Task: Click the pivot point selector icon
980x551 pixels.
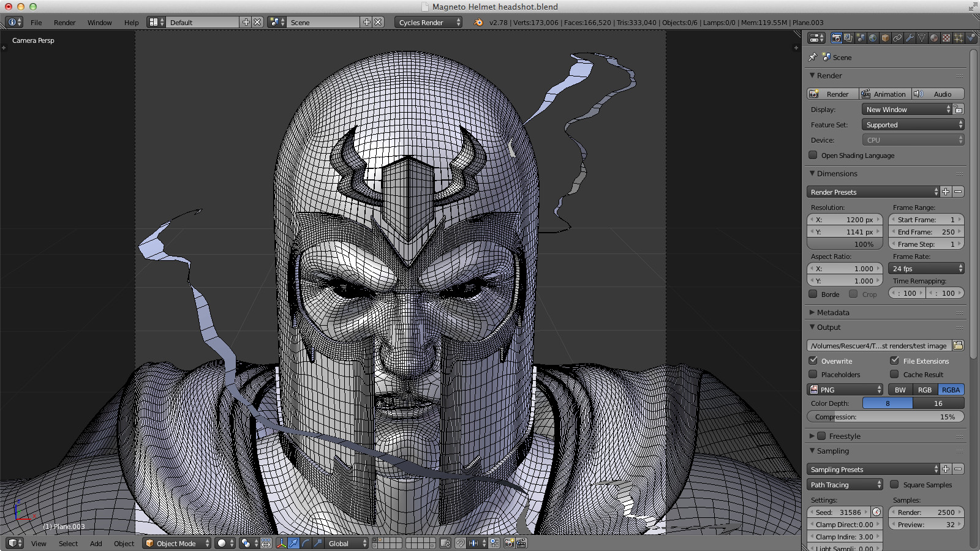Action: (x=249, y=543)
